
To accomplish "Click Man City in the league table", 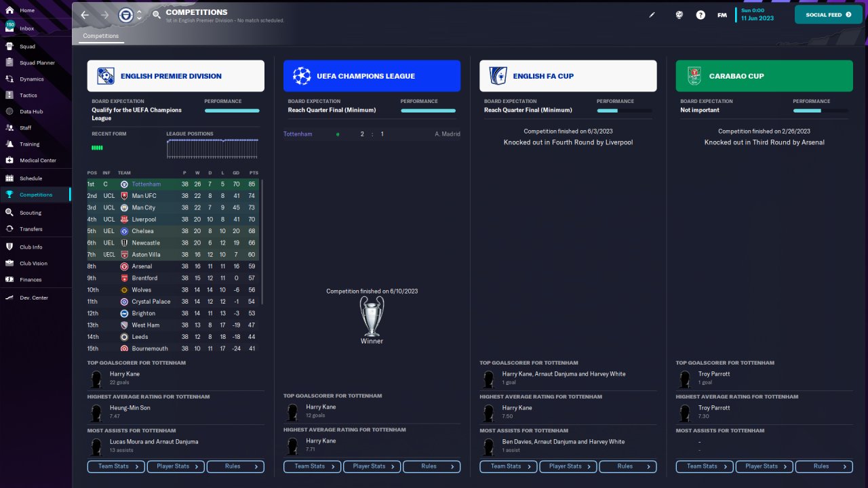I will (x=144, y=207).
